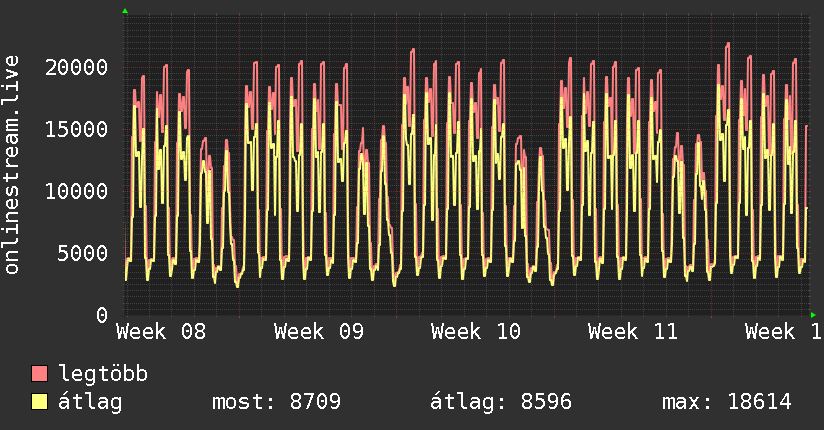824x430 pixels.
Task: Click the yellow átlag legend swatch
Action: tap(39, 402)
